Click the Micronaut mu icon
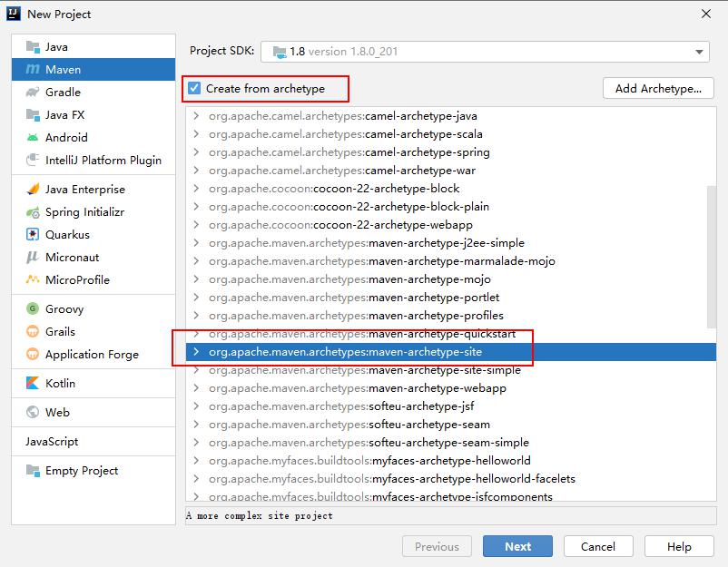The height and width of the screenshot is (567, 728). click(32, 257)
